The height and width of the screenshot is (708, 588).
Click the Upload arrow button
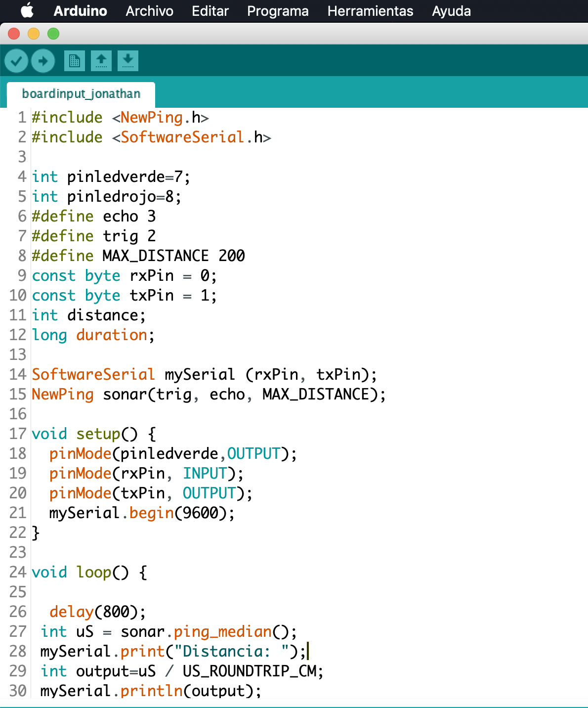point(43,61)
